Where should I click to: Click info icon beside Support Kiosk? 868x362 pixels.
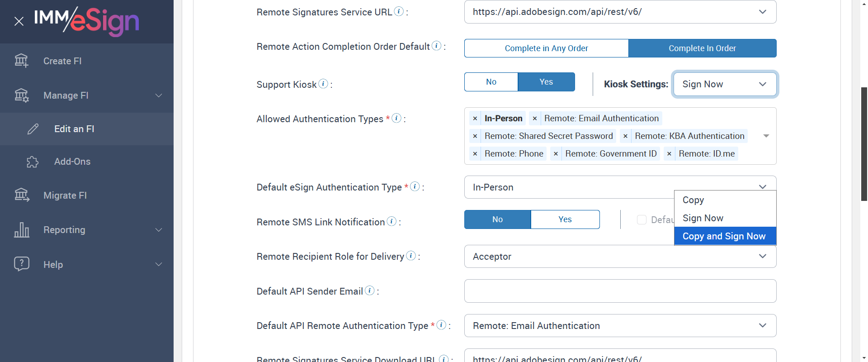coord(323,84)
